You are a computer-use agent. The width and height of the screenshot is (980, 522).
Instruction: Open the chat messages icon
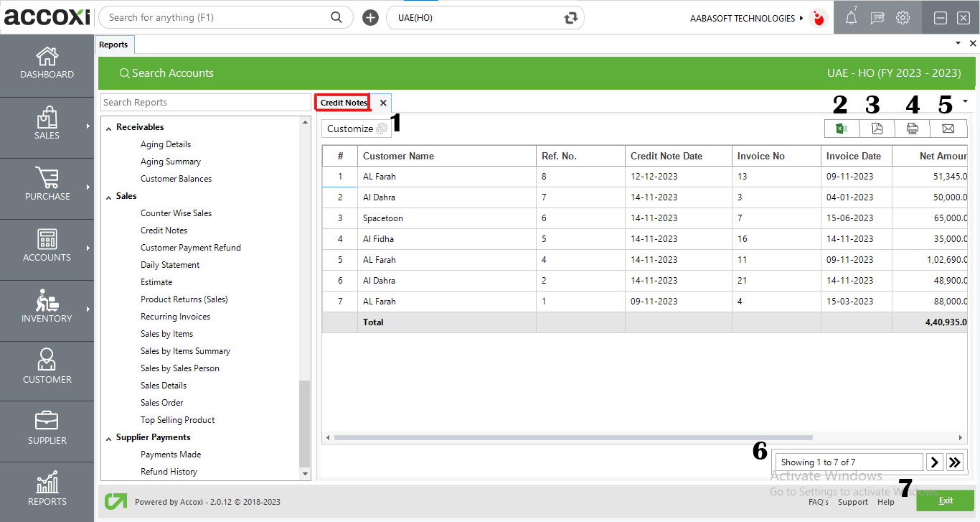pyautogui.click(x=877, y=19)
